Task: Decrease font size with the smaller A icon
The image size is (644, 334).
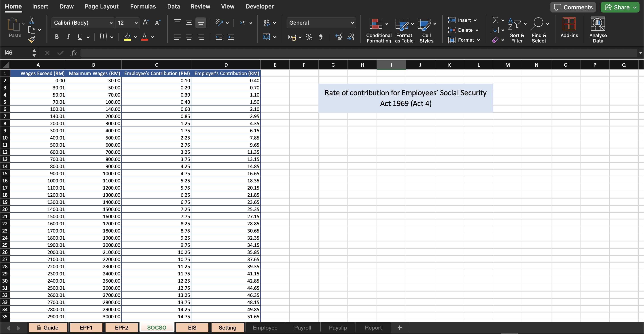Action: (158, 23)
